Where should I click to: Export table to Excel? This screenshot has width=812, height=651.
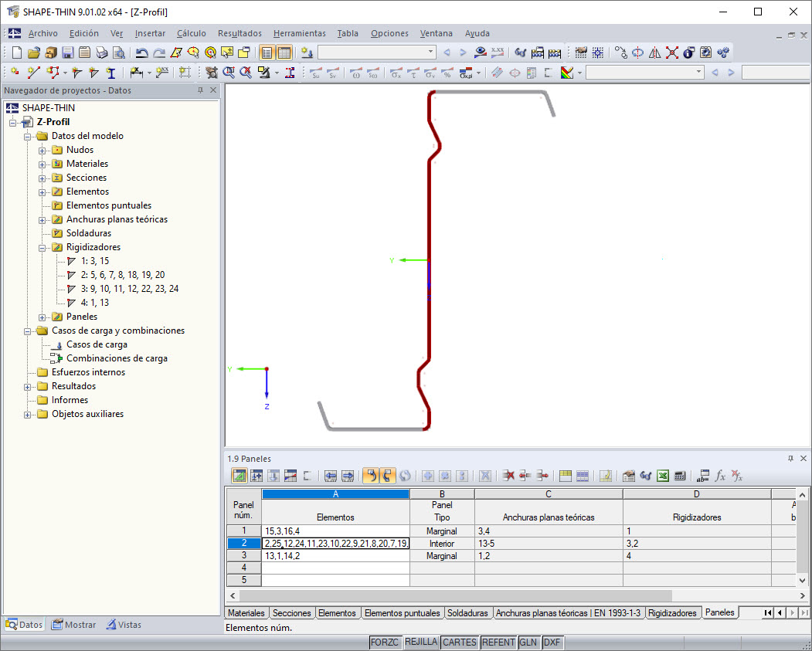[663, 476]
